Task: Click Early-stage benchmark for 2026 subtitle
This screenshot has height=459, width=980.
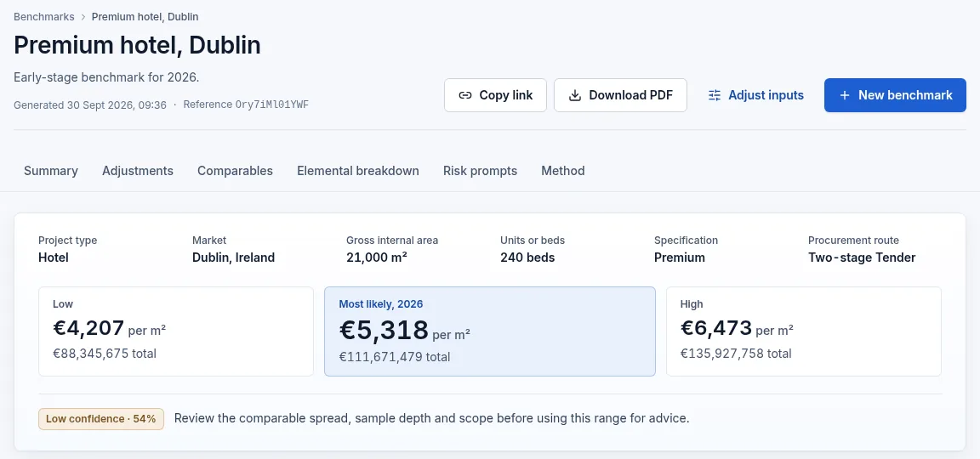Action: click(x=106, y=77)
